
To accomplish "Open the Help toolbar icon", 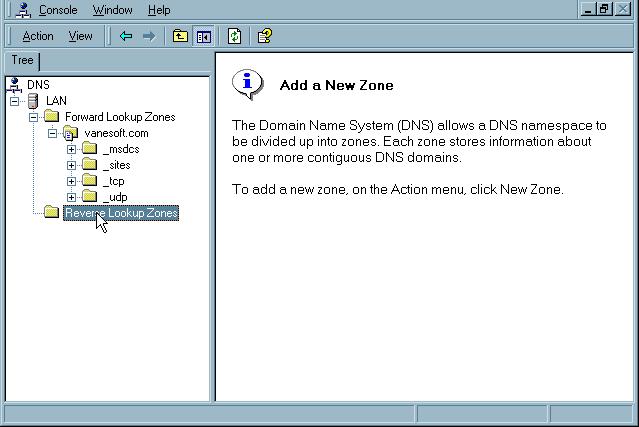I will click(x=265, y=36).
